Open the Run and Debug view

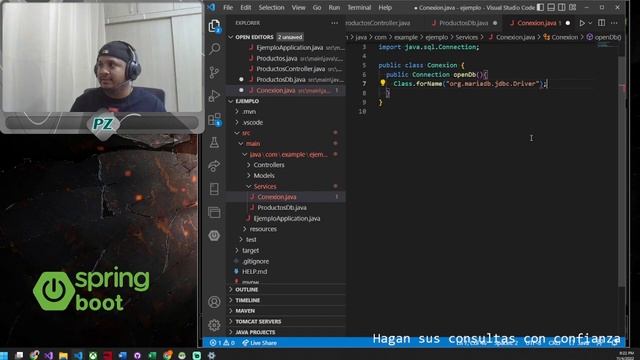214,96
